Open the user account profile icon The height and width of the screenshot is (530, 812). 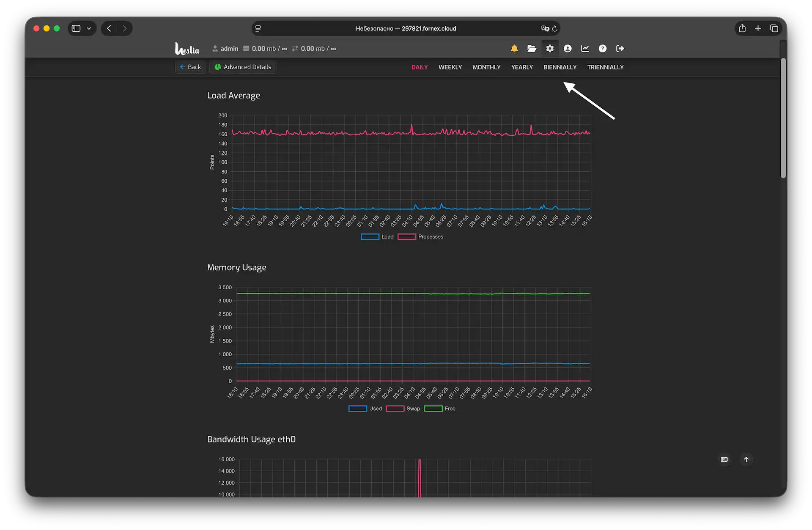pyautogui.click(x=568, y=49)
